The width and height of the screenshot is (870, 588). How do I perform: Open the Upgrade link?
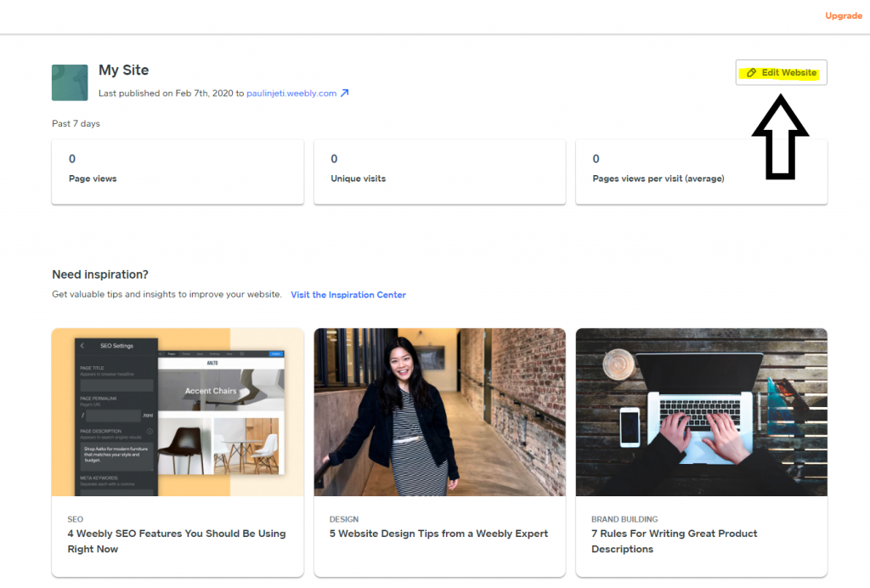click(844, 15)
